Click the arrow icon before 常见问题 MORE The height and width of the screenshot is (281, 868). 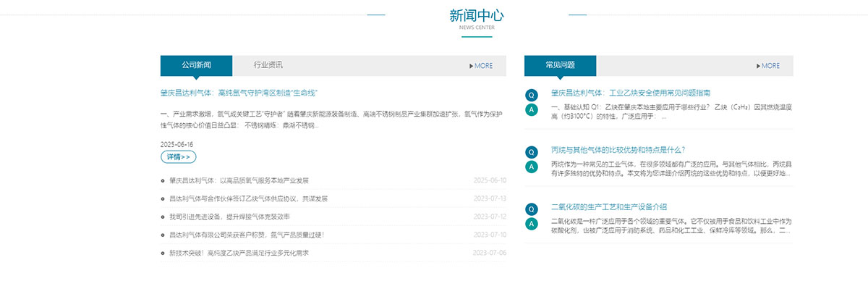coord(758,66)
